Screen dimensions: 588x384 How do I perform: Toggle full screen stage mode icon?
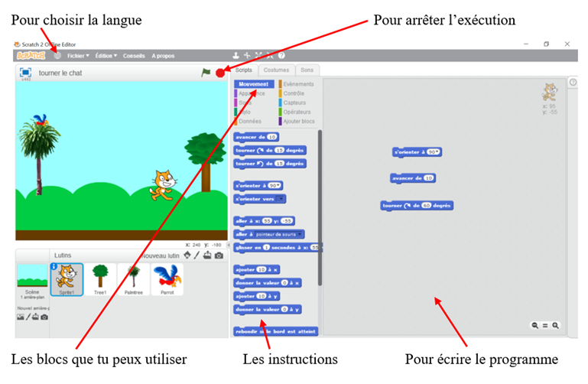(24, 72)
